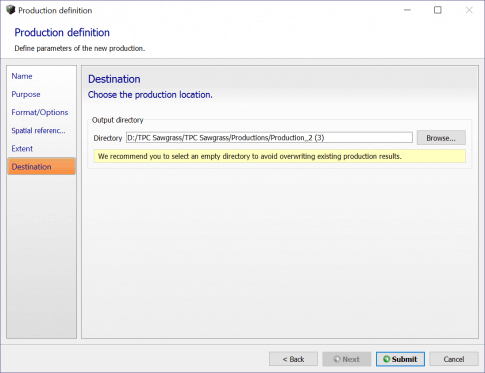Click the yellow empty-directory recommendation banner
The height and width of the screenshot is (373, 485).
pyautogui.click(x=280, y=156)
